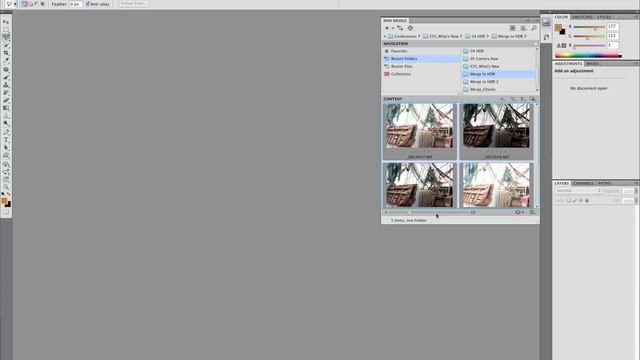Open Mini Bridge panel view options
The width and height of the screenshot is (640, 360).
[x=523, y=28]
